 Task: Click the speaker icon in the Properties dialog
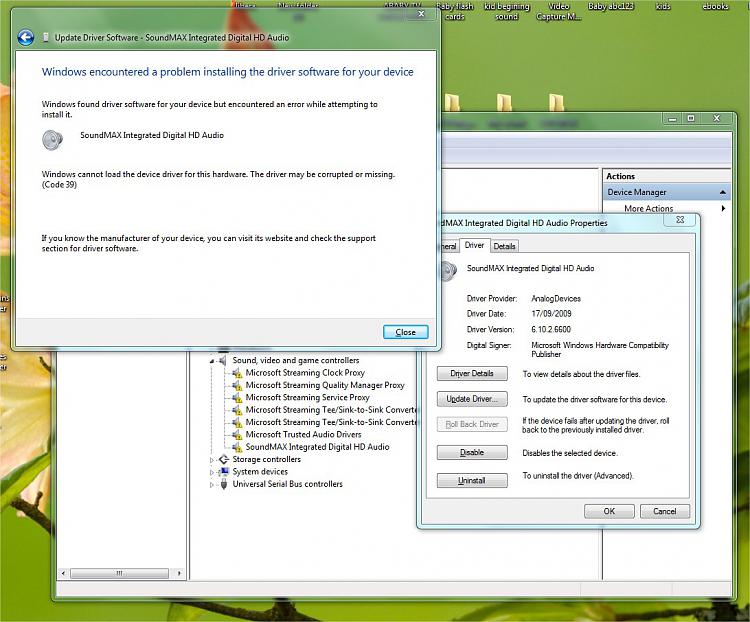click(449, 271)
